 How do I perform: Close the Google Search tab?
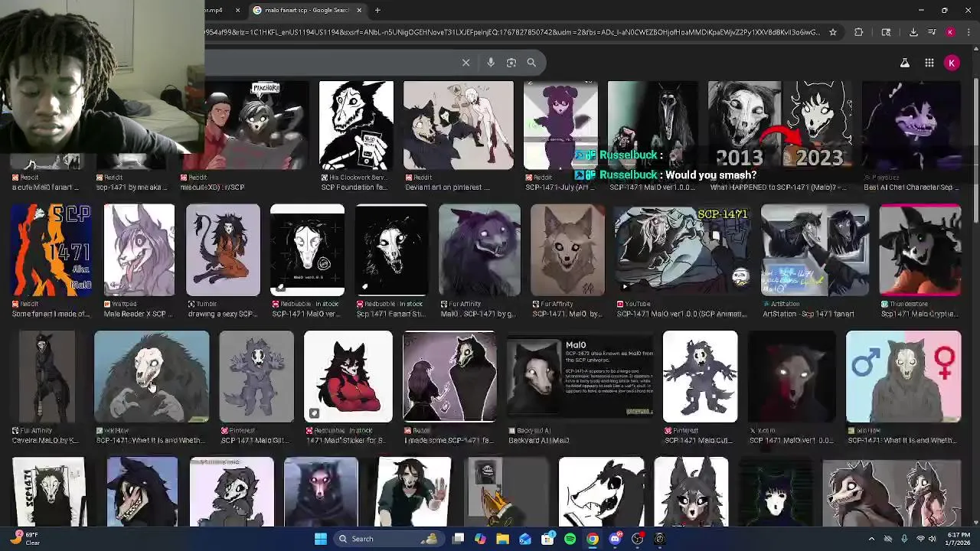358,10
